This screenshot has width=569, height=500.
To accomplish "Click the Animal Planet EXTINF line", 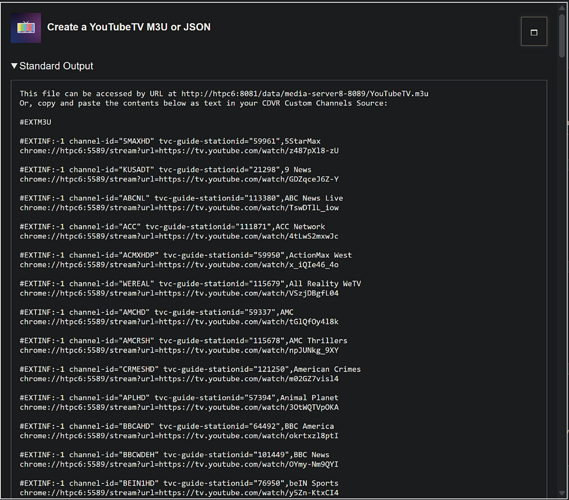I will (179, 398).
